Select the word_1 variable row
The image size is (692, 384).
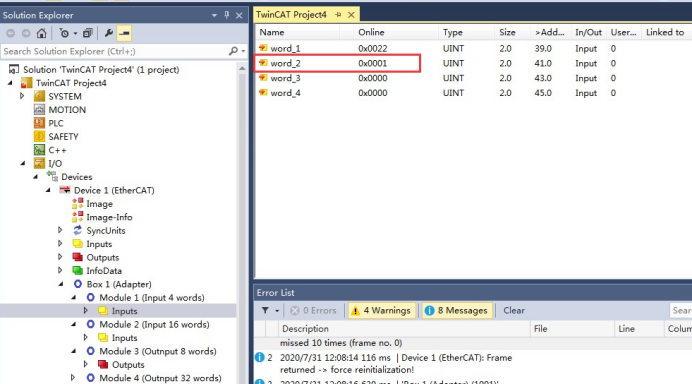(x=472, y=49)
